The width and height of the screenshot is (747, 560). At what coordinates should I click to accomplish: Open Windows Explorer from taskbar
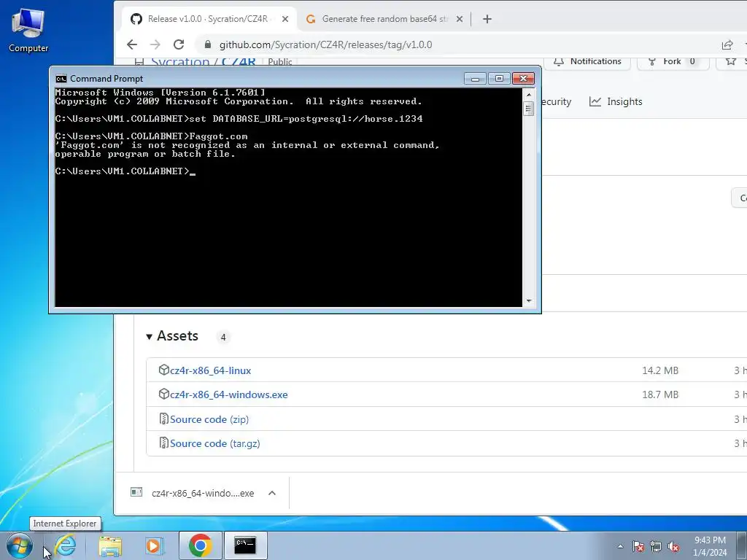click(x=110, y=545)
